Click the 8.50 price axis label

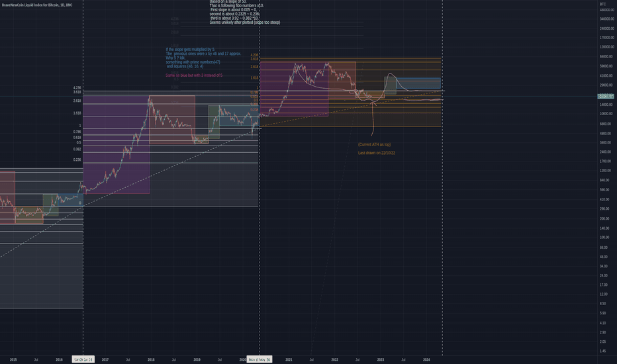(603, 304)
